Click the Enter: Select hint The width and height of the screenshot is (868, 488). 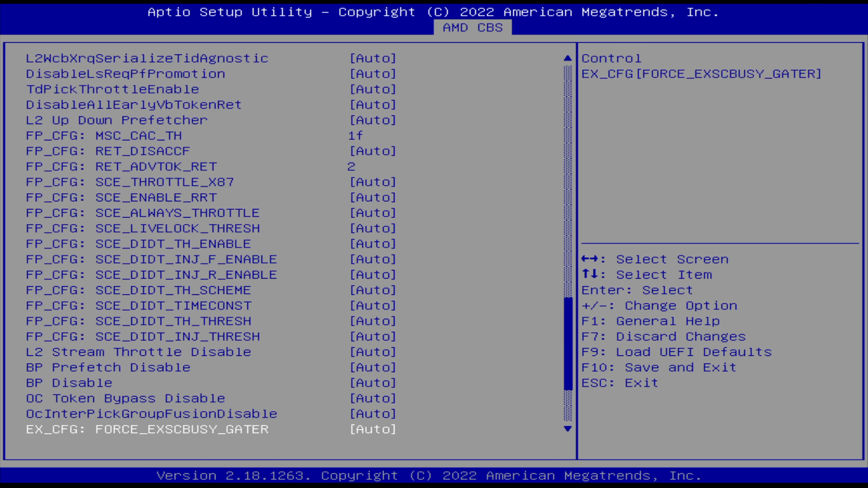click(637, 290)
